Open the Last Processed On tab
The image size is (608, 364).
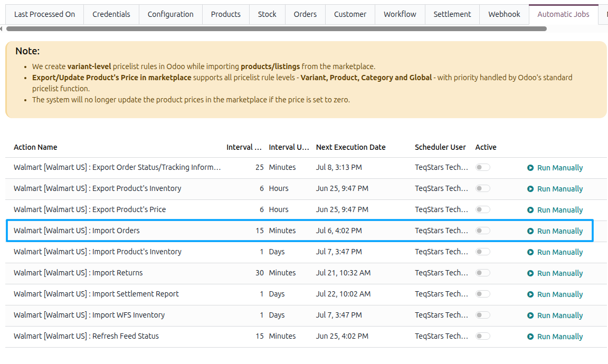(44, 14)
